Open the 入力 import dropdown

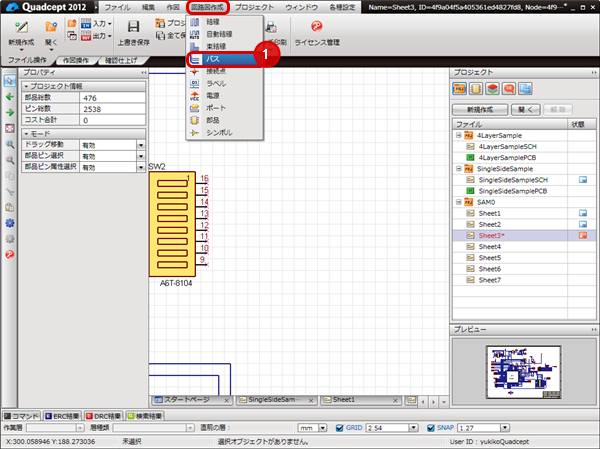tap(97, 24)
